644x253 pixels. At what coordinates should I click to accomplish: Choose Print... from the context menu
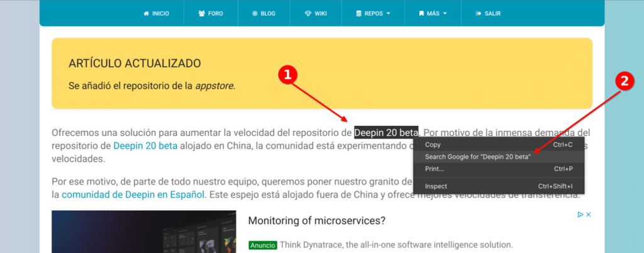(x=499, y=169)
